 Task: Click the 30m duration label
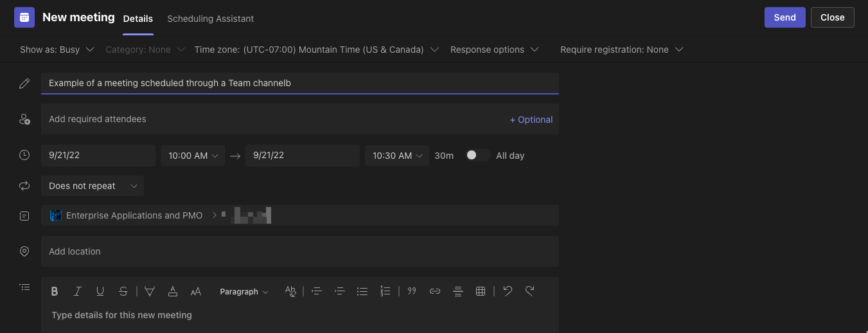444,156
